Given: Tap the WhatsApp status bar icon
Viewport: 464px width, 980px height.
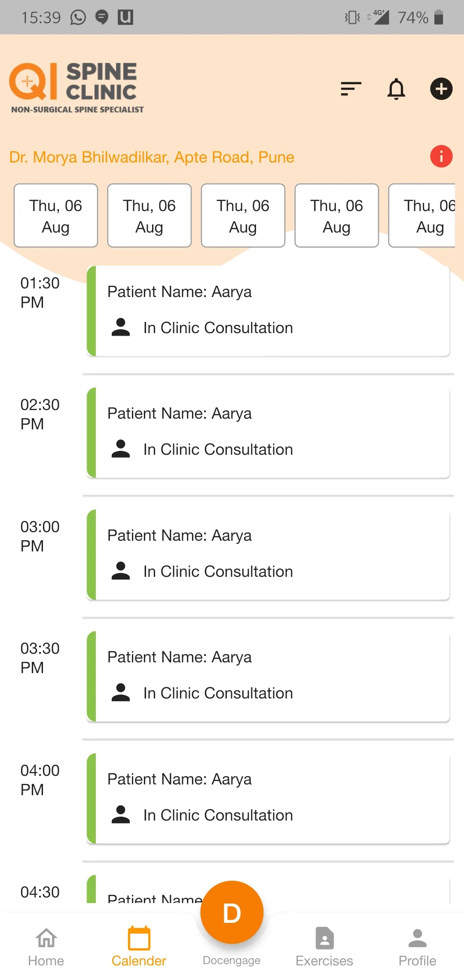Looking at the screenshot, I should (78, 17).
